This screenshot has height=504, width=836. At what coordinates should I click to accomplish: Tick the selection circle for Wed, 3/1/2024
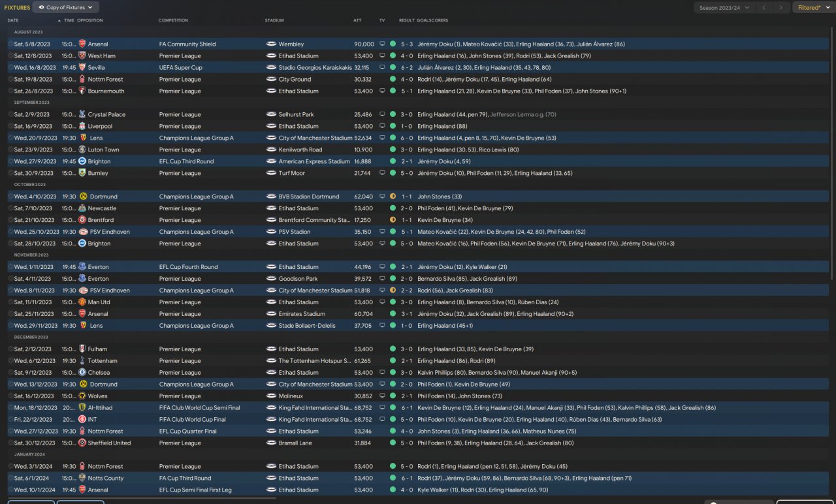pos(11,467)
